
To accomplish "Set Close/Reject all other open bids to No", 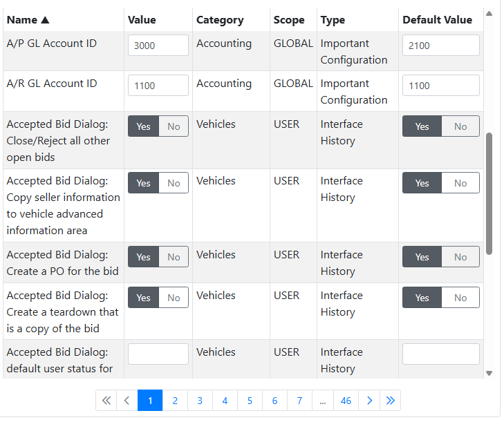I will pos(174,126).
